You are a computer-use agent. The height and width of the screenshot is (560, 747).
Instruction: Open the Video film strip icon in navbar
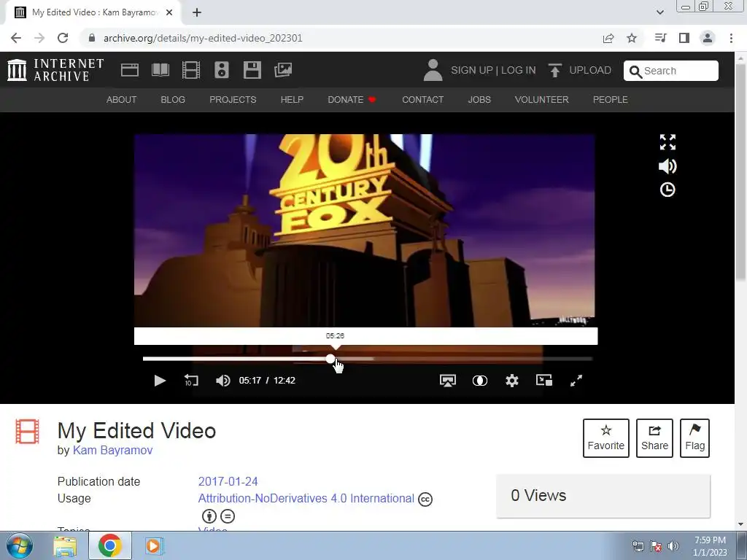pyautogui.click(x=191, y=70)
